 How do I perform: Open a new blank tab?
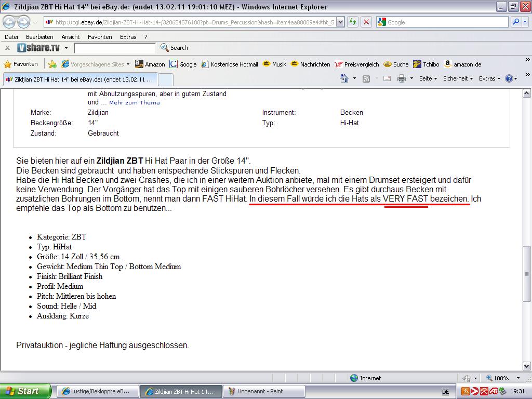(x=166, y=79)
